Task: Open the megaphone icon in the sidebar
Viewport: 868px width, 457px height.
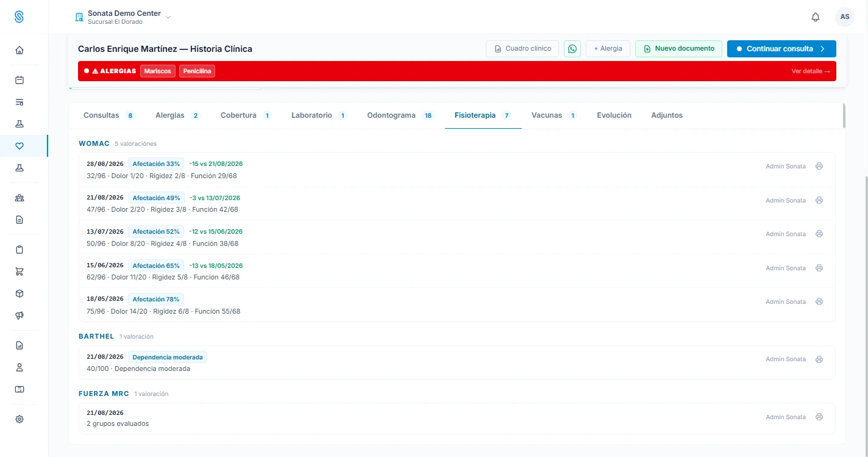Action: 20,315
